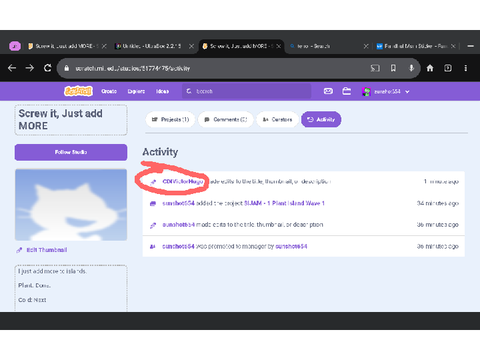Open the tab count switcher icon
480x360 pixels.
click(x=448, y=68)
